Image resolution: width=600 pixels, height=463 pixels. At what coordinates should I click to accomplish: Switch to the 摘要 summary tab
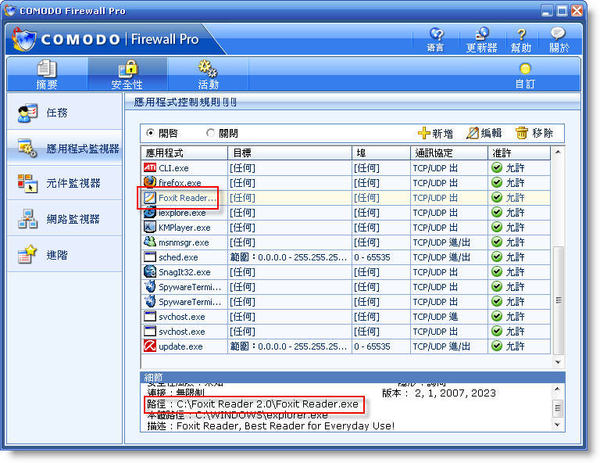click(x=47, y=74)
